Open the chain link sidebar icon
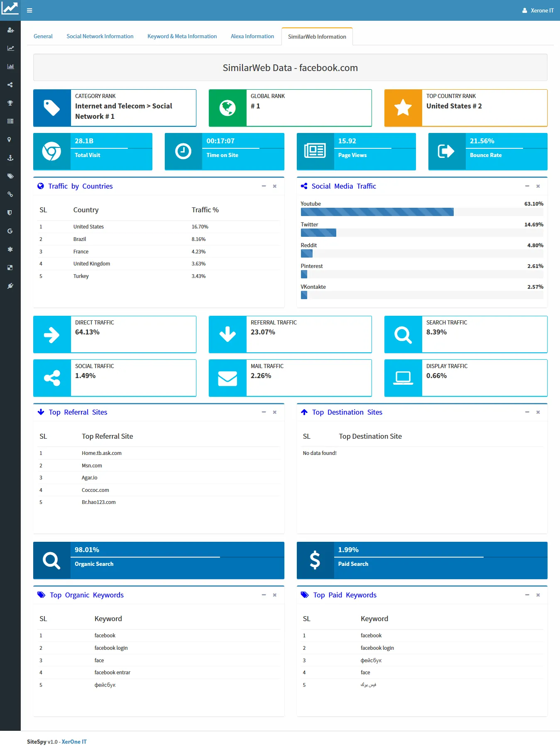This screenshot has width=560, height=752. [10, 194]
